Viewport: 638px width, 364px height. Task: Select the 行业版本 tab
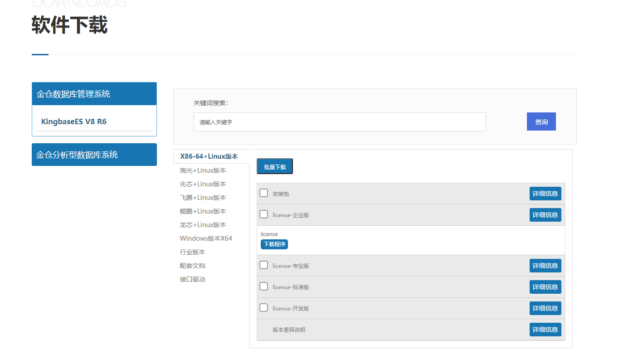pyautogui.click(x=192, y=252)
